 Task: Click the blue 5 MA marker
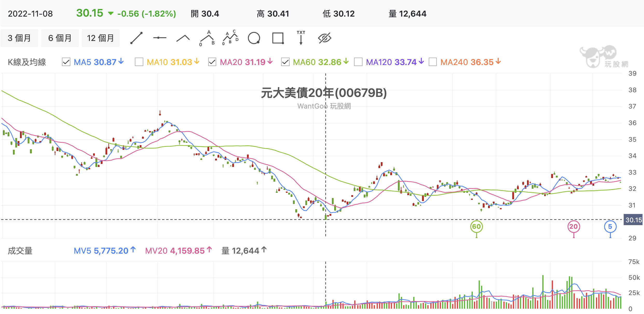(610, 227)
